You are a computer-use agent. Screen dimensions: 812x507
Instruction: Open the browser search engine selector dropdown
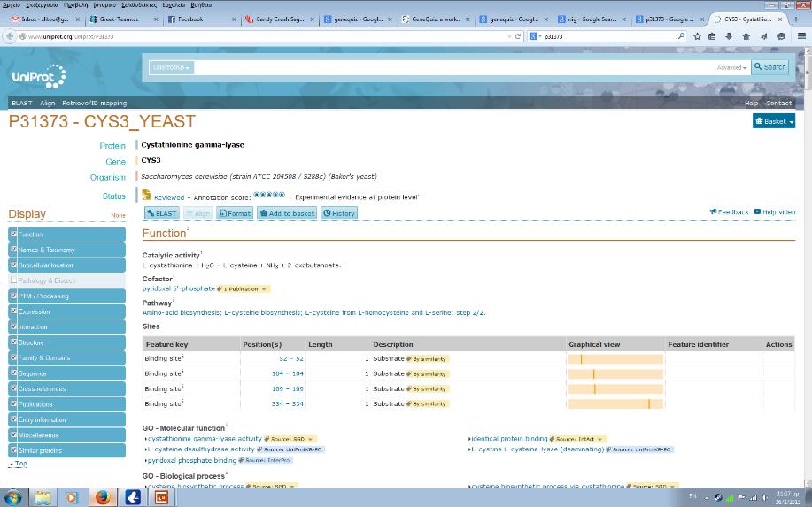(x=535, y=36)
